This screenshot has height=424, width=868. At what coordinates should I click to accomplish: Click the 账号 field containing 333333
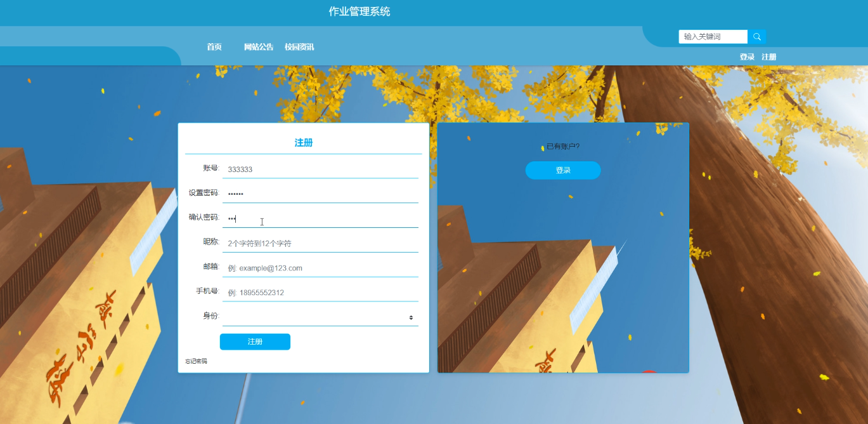(320, 169)
